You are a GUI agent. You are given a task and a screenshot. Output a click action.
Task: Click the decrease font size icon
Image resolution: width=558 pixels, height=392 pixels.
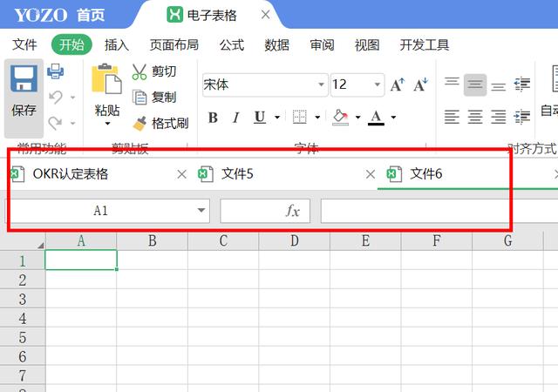pos(421,84)
